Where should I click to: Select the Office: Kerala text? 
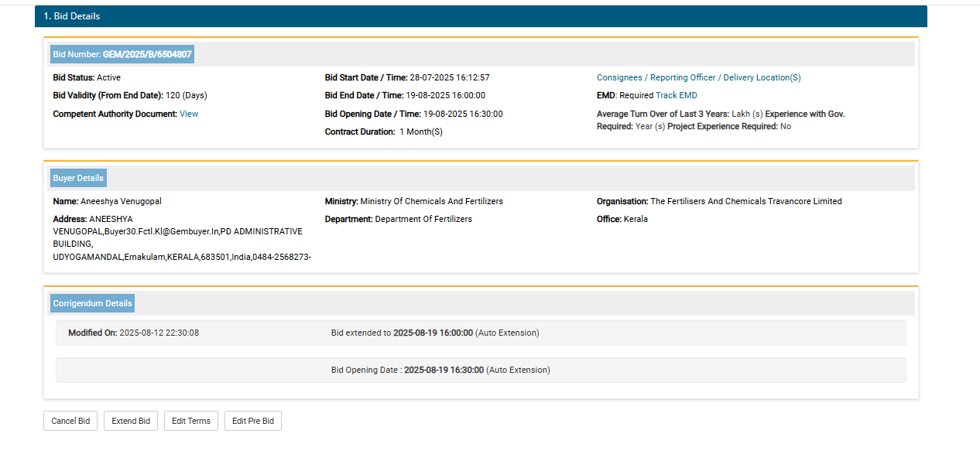(622, 219)
